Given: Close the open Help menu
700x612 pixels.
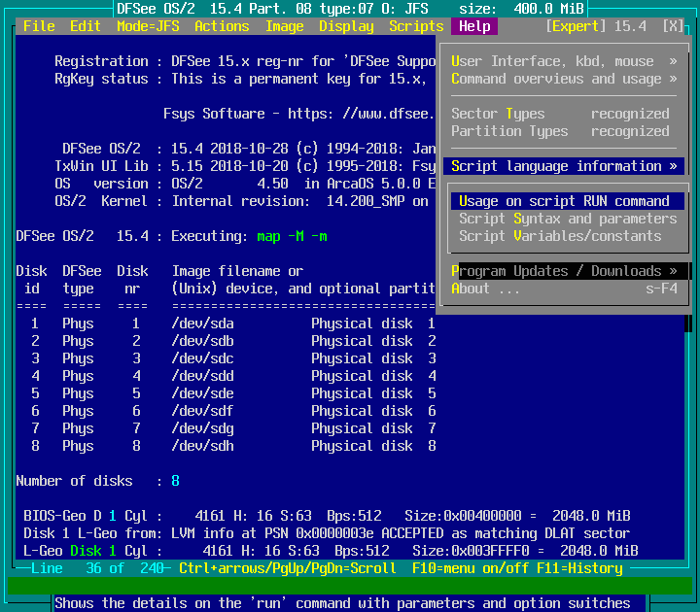Looking at the screenshot, I should click(474, 26).
